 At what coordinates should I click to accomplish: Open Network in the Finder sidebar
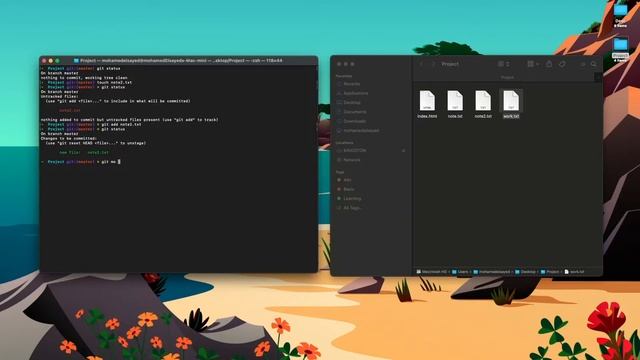click(349, 160)
